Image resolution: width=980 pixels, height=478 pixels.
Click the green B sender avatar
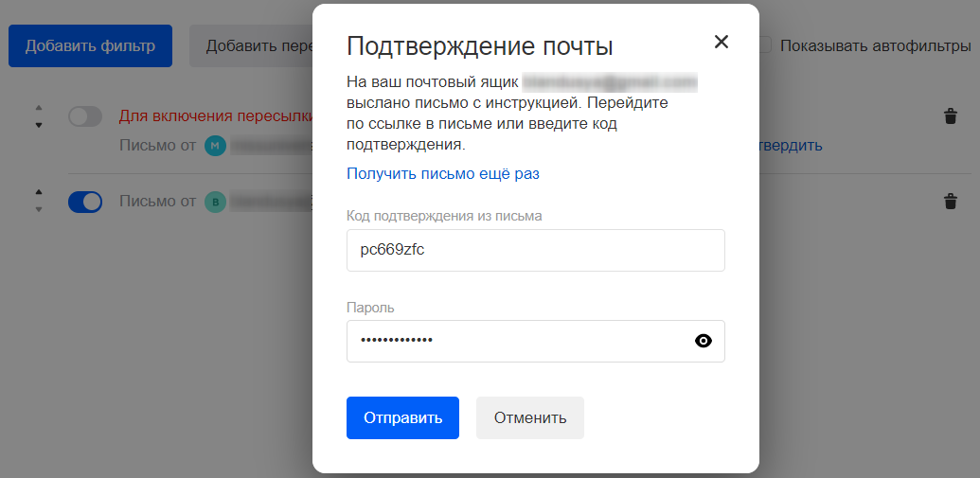pos(216,202)
